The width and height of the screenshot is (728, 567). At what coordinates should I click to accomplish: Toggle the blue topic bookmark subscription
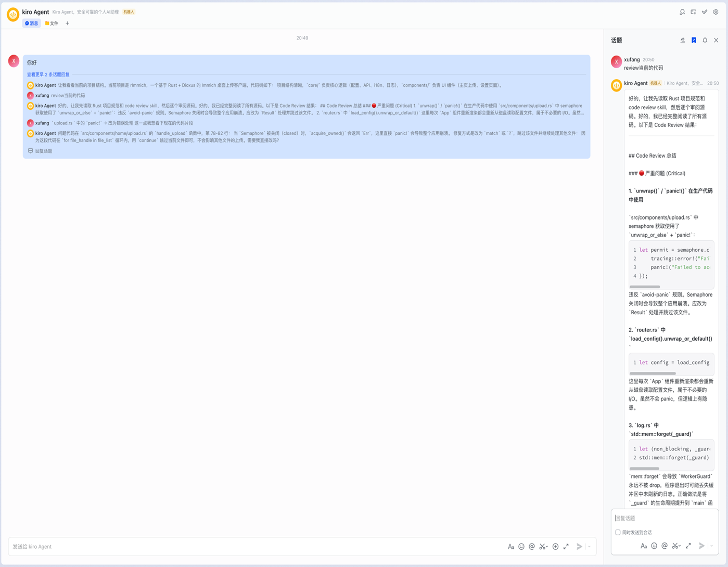[694, 41]
